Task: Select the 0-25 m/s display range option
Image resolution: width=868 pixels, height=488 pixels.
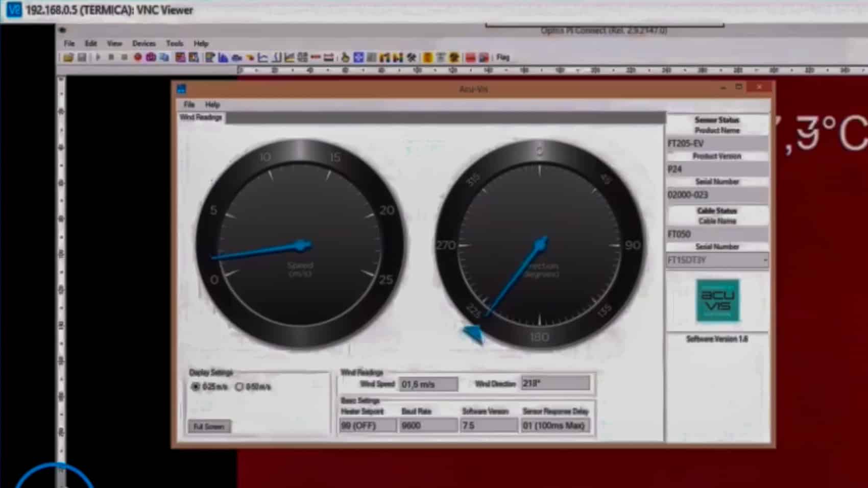Action: pyautogui.click(x=196, y=387)
